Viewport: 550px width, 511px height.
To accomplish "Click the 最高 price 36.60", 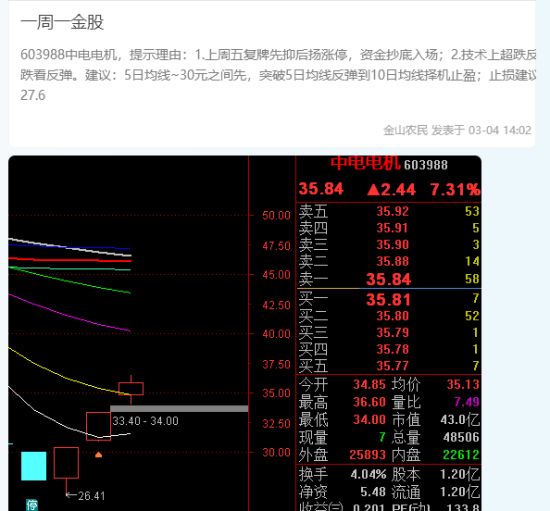I will click(369, 402).
